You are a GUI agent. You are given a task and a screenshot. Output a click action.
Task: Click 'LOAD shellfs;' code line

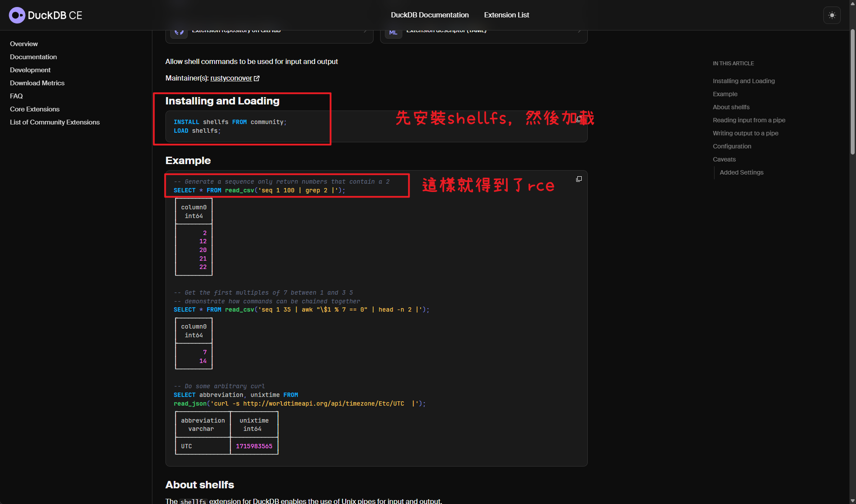[197, 131]
